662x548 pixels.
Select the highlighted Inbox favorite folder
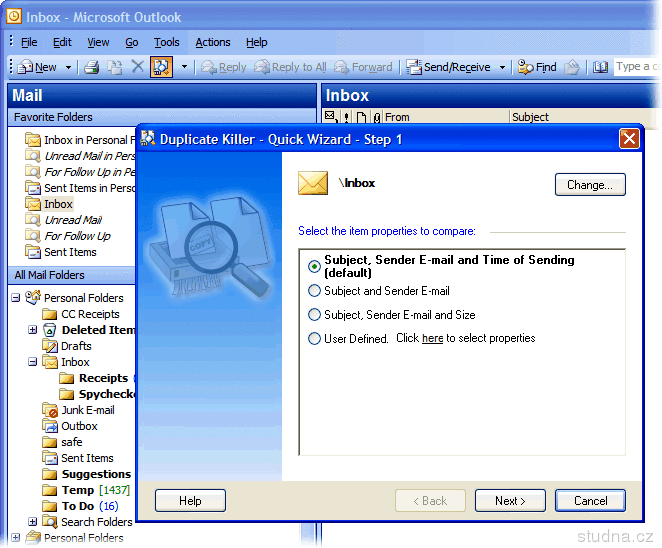[49, 204]
